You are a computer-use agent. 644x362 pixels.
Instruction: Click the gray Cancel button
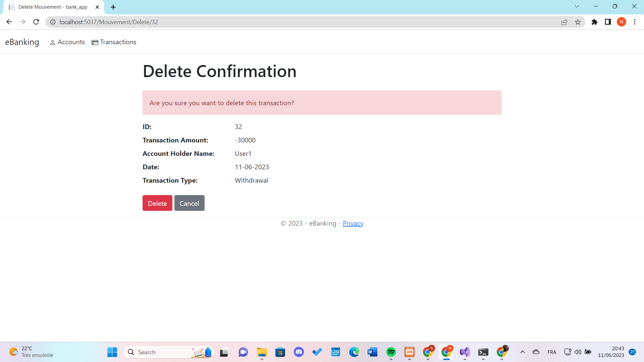[x=189, y=203]
